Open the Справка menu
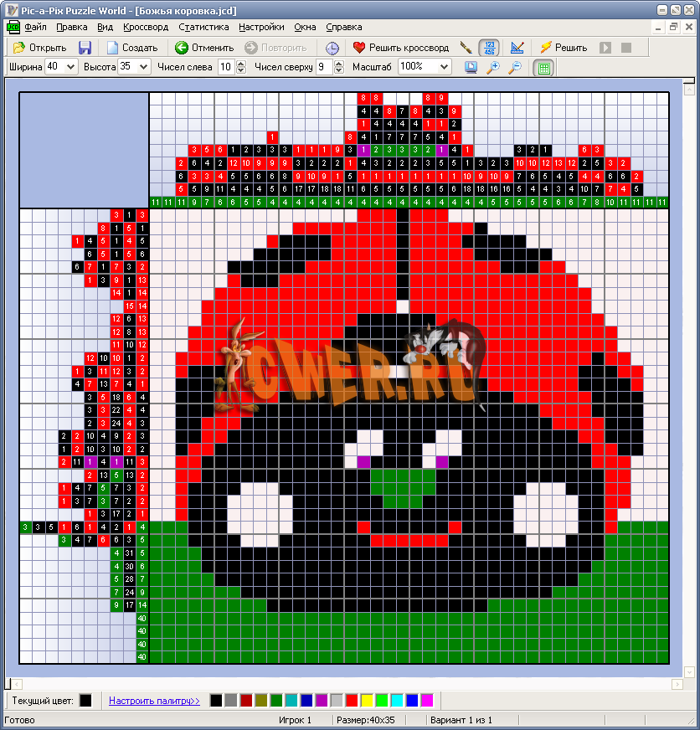The image size is (700, 730). pos(343,27)
